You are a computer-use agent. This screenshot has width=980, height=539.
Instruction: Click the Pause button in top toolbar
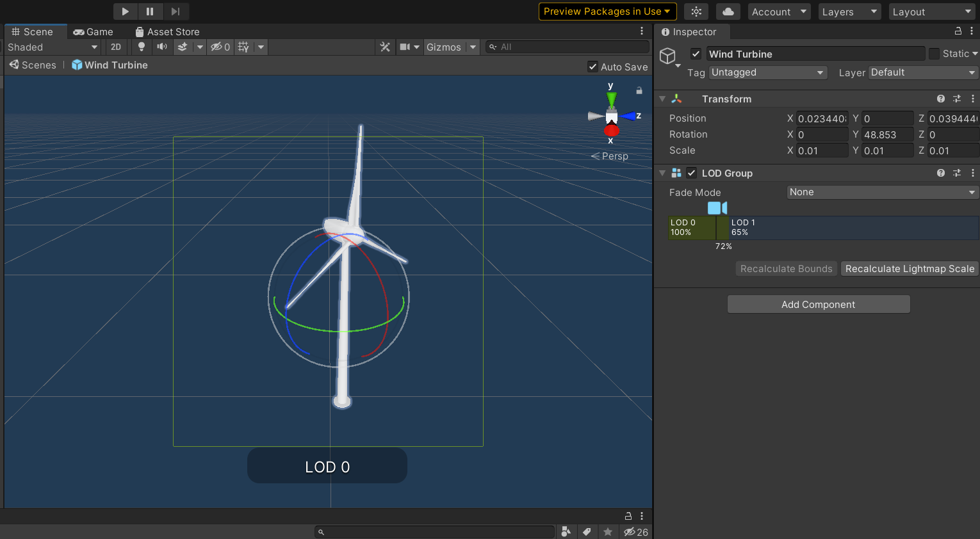click(150, 12)
